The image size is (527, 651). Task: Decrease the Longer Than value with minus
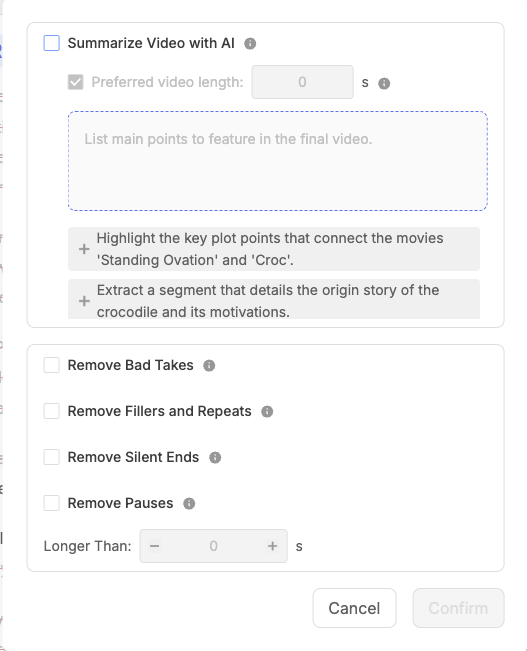[154, 546]
